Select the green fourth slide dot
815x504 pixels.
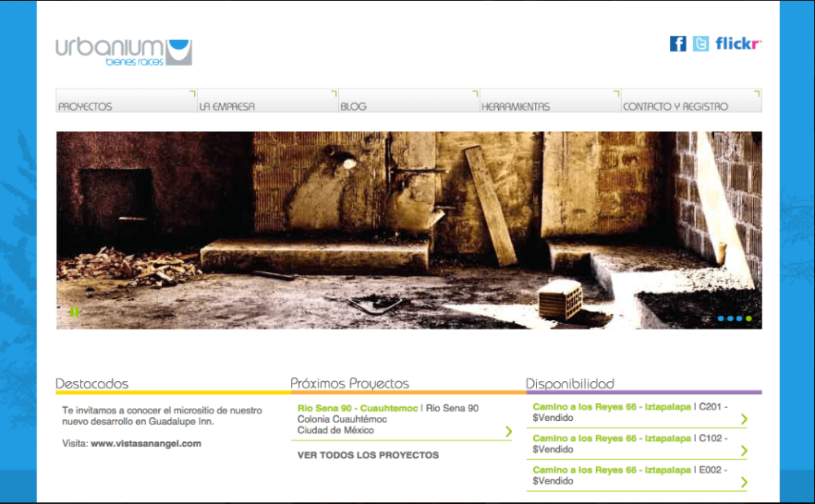749,318
